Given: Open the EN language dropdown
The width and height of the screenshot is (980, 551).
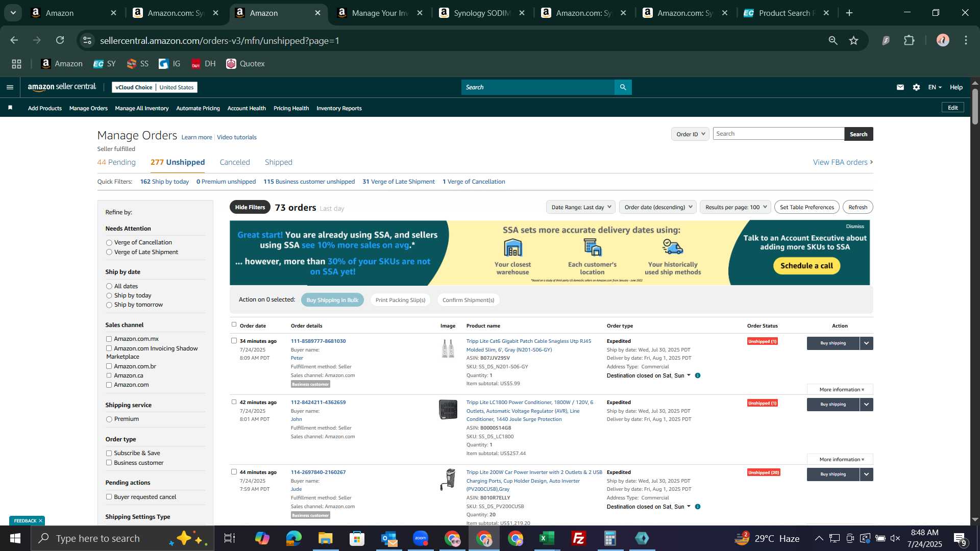Looking at the screenshot, I should point(935,87).
